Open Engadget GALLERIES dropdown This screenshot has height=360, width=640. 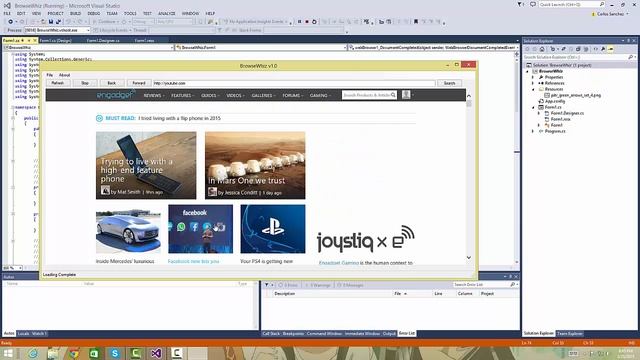click(263, 96)
